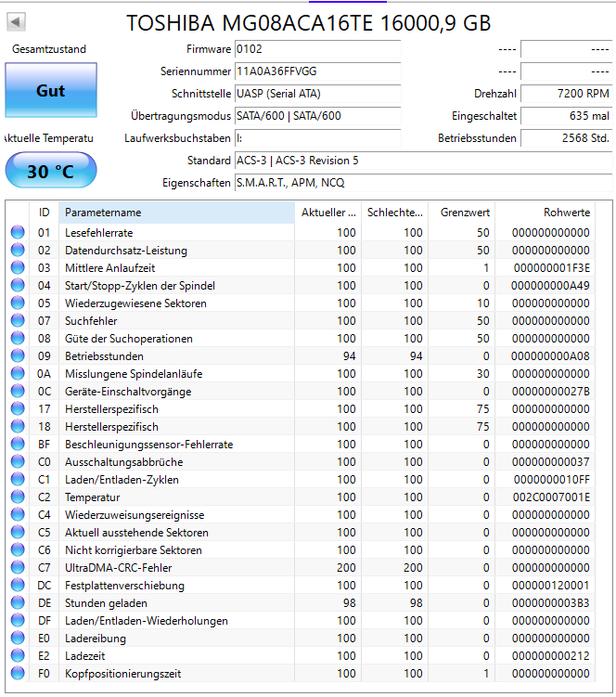
Task: Click the status orb for Lesefehlerrate
Action: [18, 232]
